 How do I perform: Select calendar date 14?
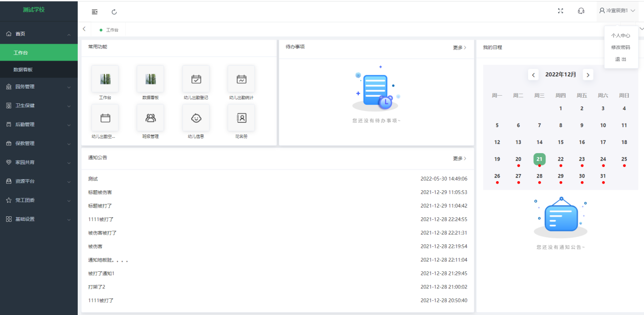point(539,142)
